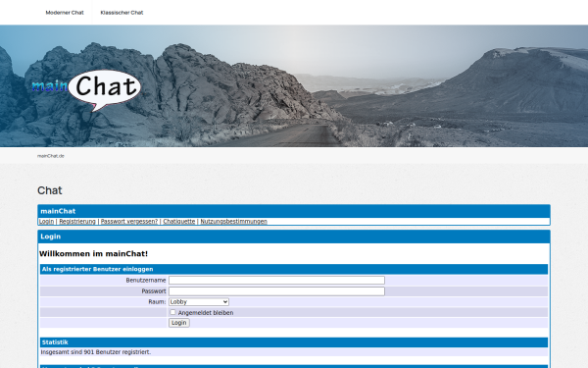Image resolution: width=588 pixels, height=368 pixels.
Task: Open the Klassischer Chat menu item
Action: 122,13
